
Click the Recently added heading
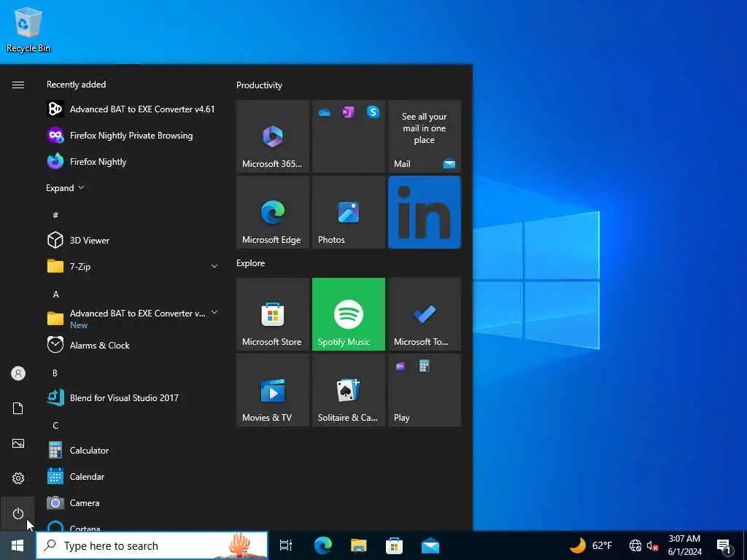point(76,85)
